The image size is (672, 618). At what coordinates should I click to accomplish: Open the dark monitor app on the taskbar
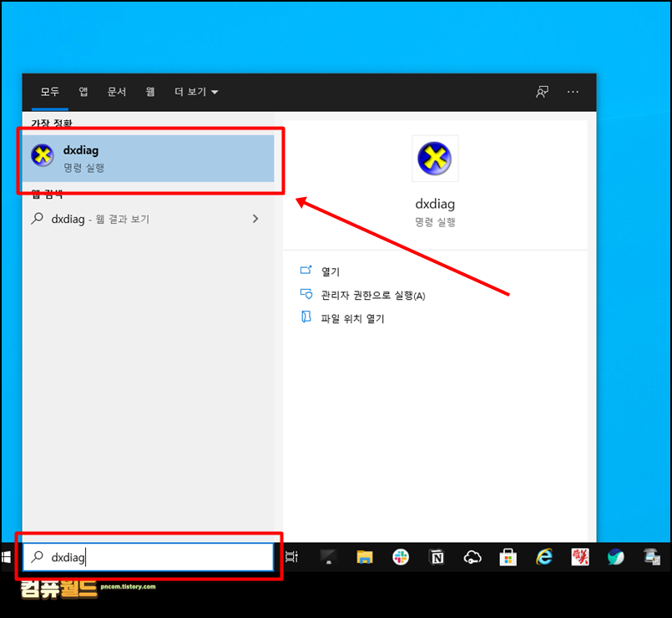(x=329, y=557)
